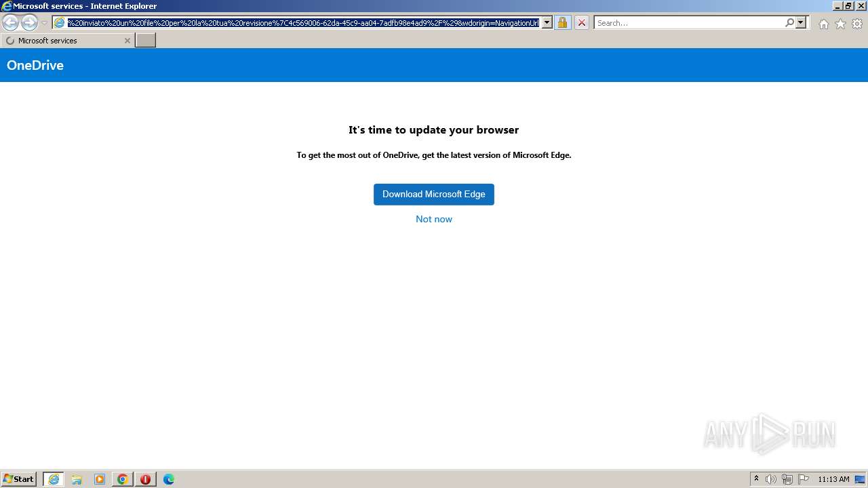
Task: Open File Explorer from taskbar
Action: pyautogui.click(x=77, y=479)
